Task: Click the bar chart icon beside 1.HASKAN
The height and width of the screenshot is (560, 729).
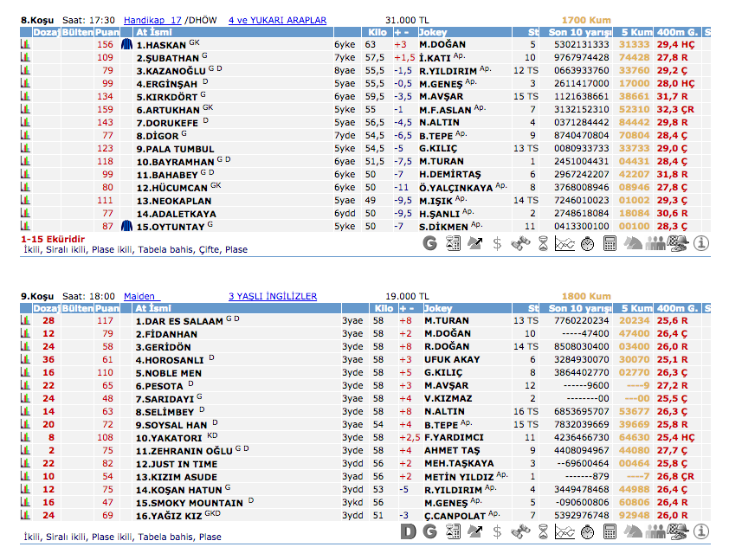Action: click(26, 44)
